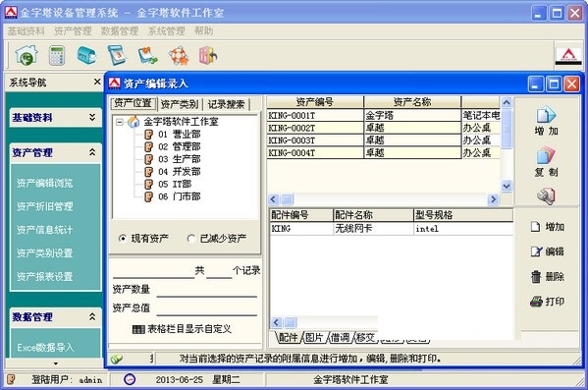Open 资产折旧管理 in navigation
588x390 pixels.
(44, 206)
